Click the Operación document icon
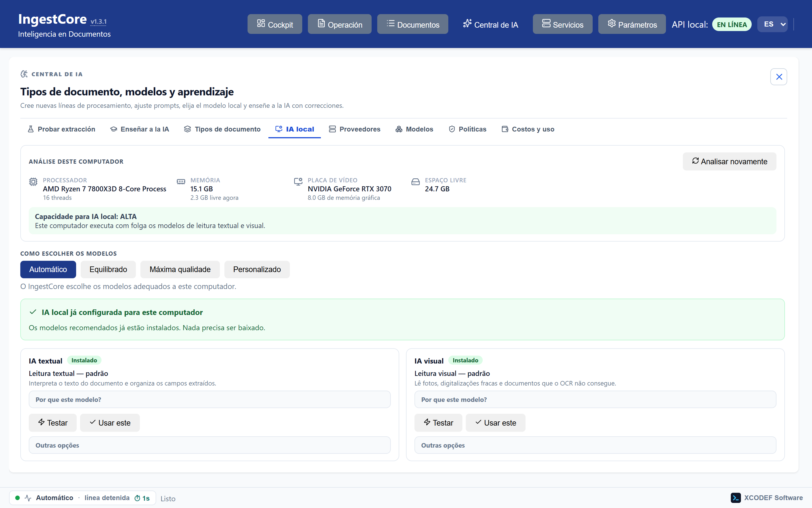Image resolution: width=812 pixels, height=508 pixels. click(x=321, y=23)
